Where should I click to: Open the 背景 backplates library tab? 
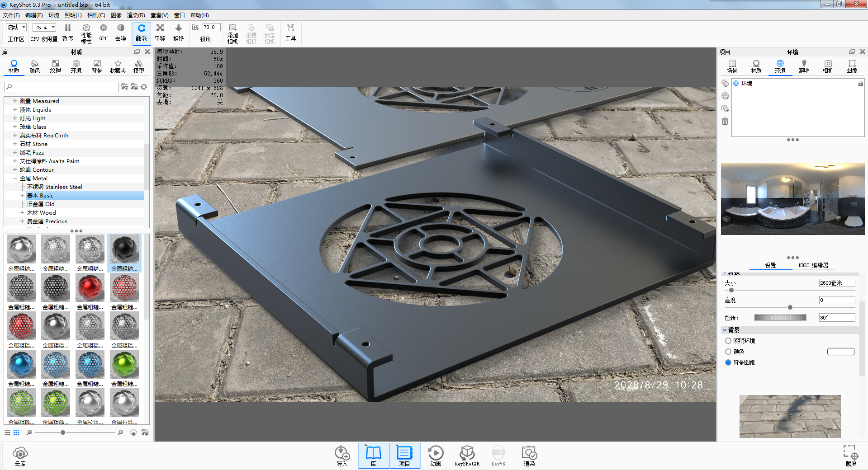(x=97, y=66)
